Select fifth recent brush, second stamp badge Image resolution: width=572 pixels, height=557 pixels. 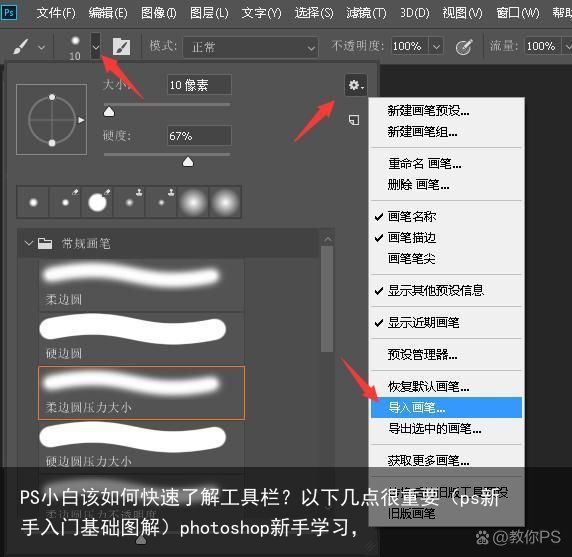coord(161,202)
